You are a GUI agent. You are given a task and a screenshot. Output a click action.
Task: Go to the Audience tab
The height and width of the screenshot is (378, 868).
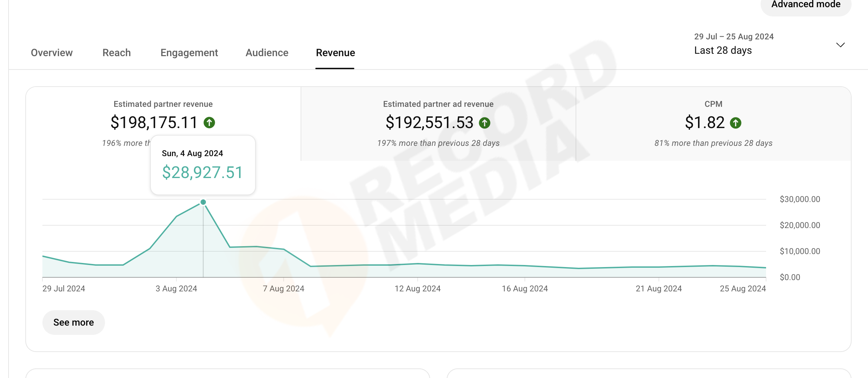[267, 53]
